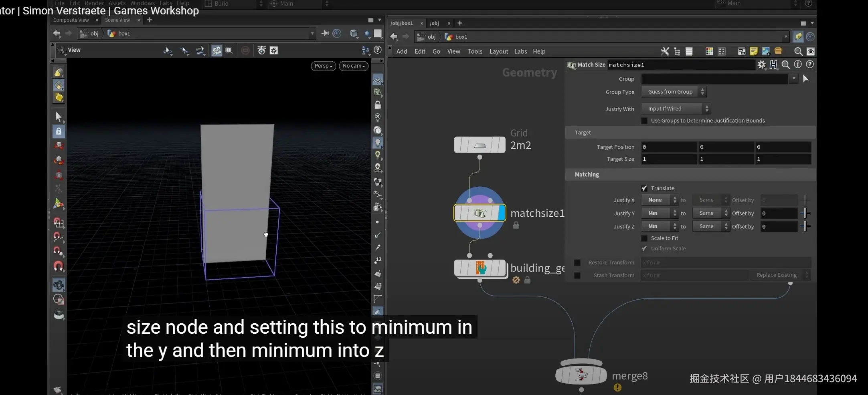Open the Match Size node help

(x=810, y=64)
